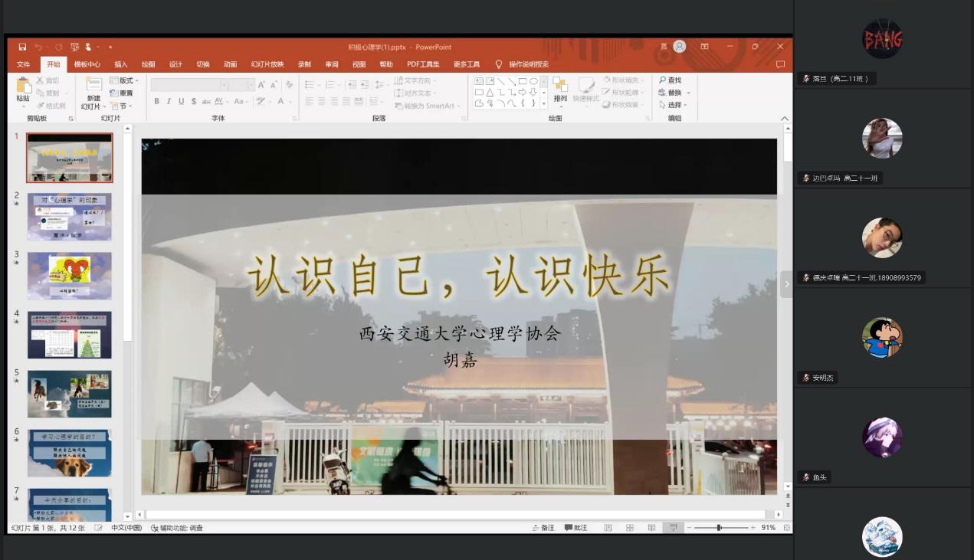Screen dimensions: 974x560
Task: Select the rectangle shape in shapes gallery
Action: click(x=523, y=81)
